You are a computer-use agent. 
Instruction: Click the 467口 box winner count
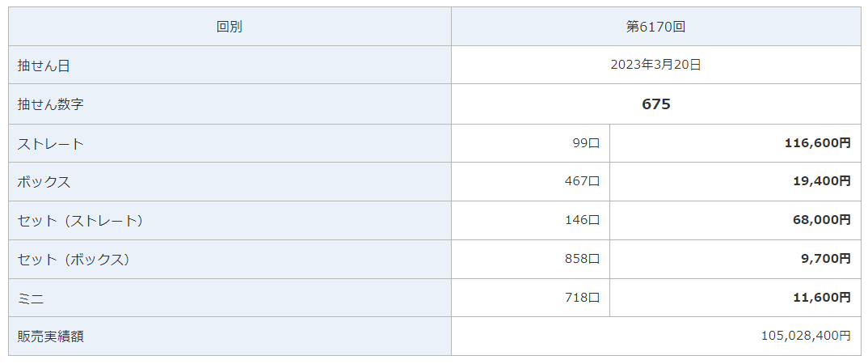582,181
